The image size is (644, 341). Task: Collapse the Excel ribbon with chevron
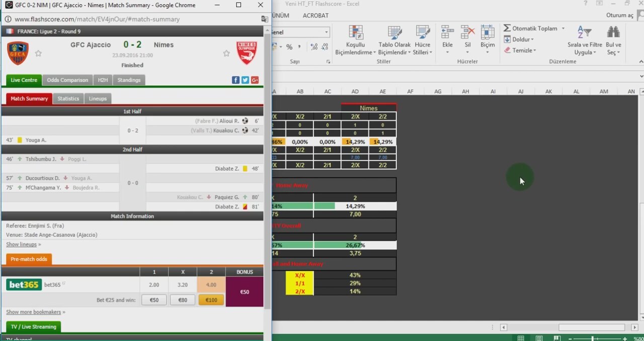[640, 62]
